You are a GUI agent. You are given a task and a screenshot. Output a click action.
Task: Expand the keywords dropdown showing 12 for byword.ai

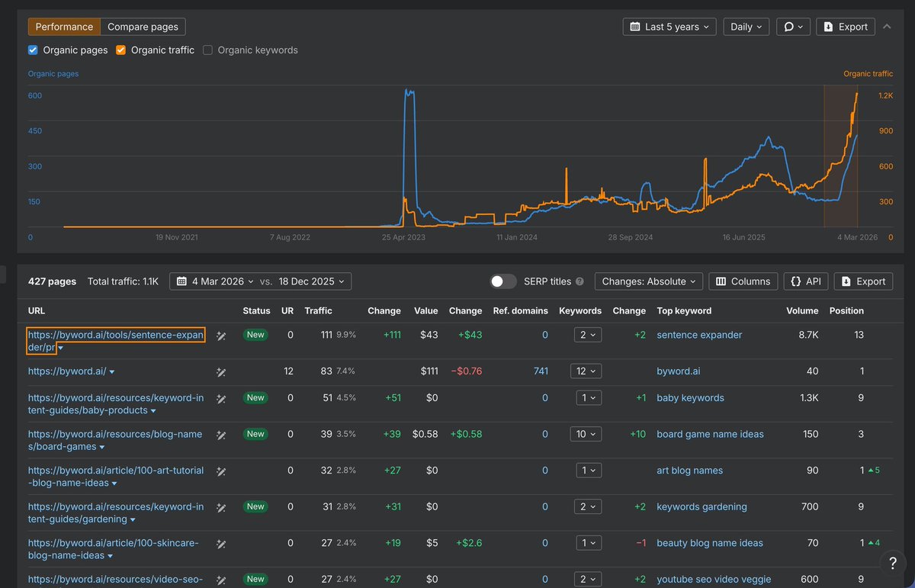click(586, 371)
